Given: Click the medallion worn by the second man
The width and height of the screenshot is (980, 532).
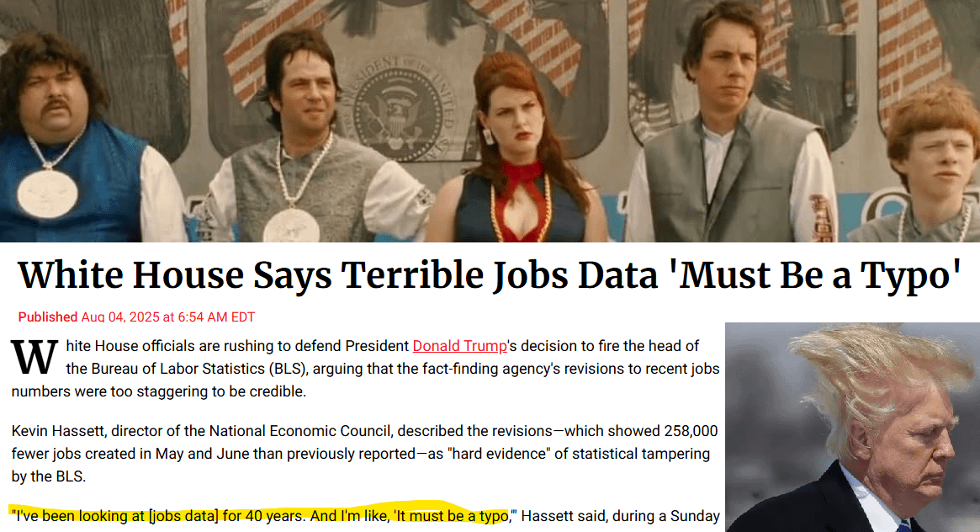Looking at the screenshot, I should (x=291, y=226).
